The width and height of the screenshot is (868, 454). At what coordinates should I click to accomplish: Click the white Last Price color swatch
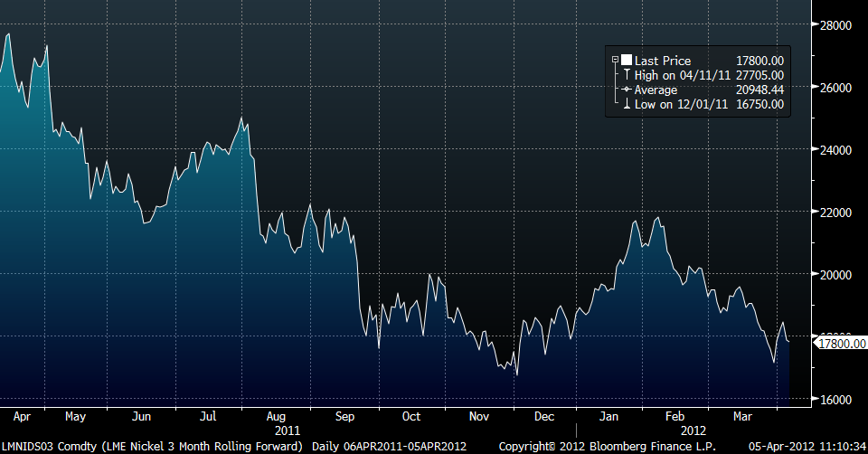coord(626,61)
